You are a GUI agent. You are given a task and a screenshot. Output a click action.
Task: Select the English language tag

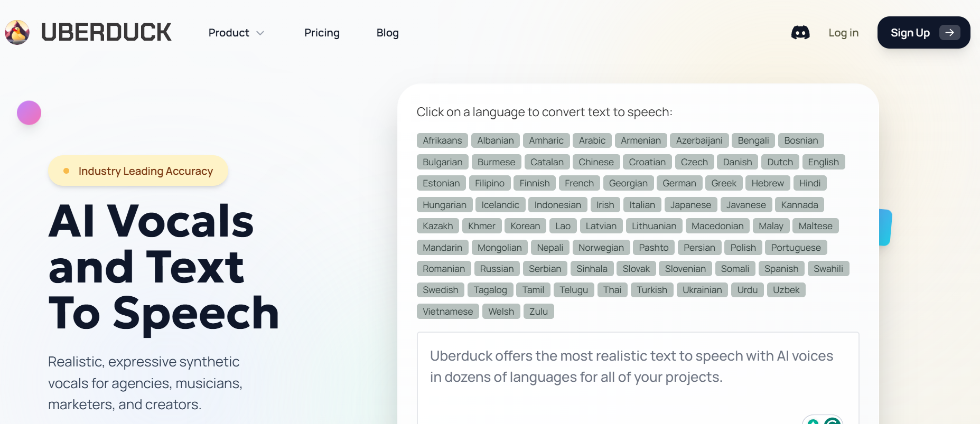823,162
